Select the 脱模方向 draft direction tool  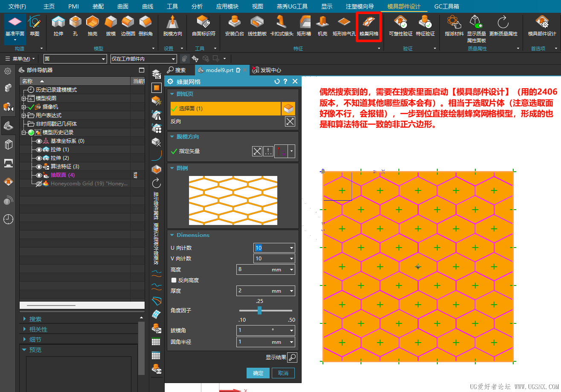point(172,26)
